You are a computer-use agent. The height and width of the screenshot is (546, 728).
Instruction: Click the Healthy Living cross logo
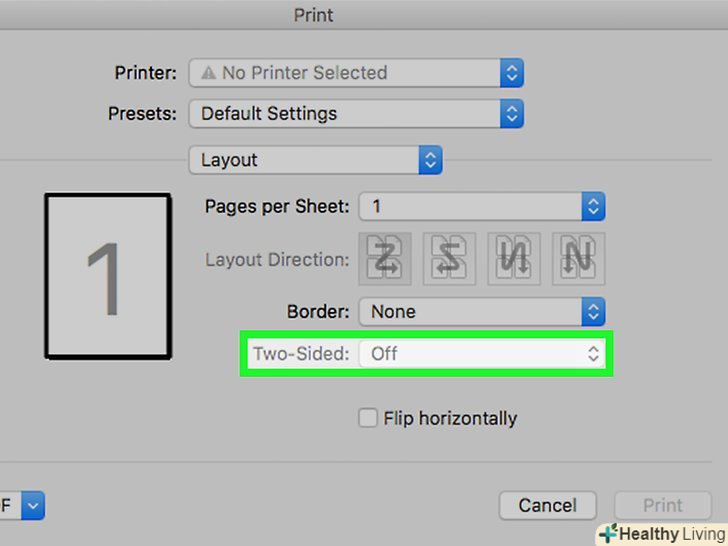[x=607, y=534]
